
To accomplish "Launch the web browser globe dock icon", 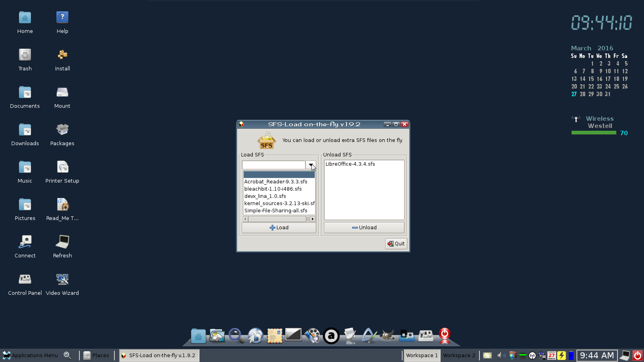I will click(x=256, y=336).
